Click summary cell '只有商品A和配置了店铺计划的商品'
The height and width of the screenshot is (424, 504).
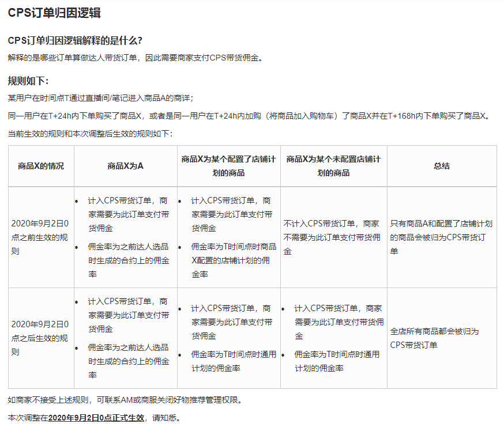(441, 237)
